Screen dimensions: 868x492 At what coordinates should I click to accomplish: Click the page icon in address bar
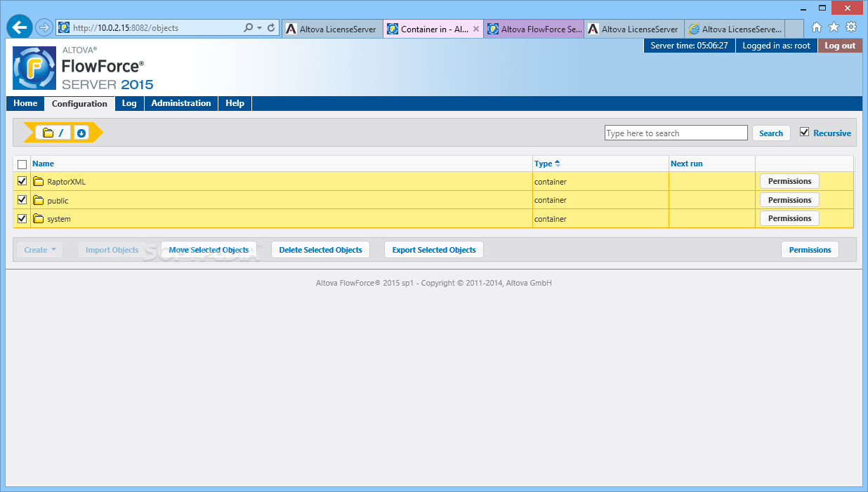click(x=64, y=28)
